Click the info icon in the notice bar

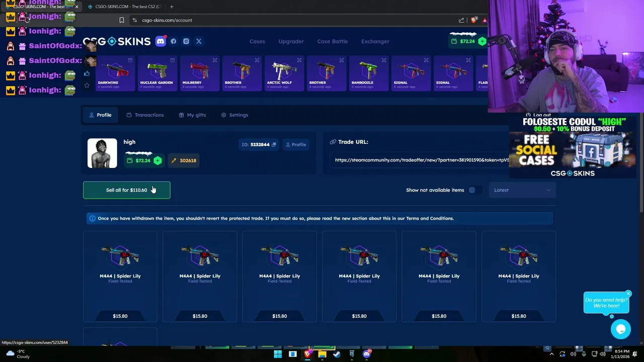tap(92, 218)
